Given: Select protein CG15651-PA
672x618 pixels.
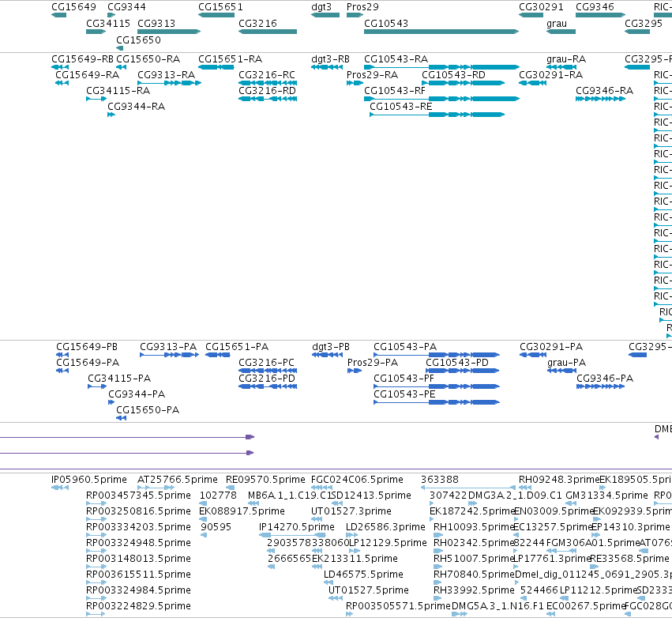Looking at the screenshot, I should (x=218, y=355).
